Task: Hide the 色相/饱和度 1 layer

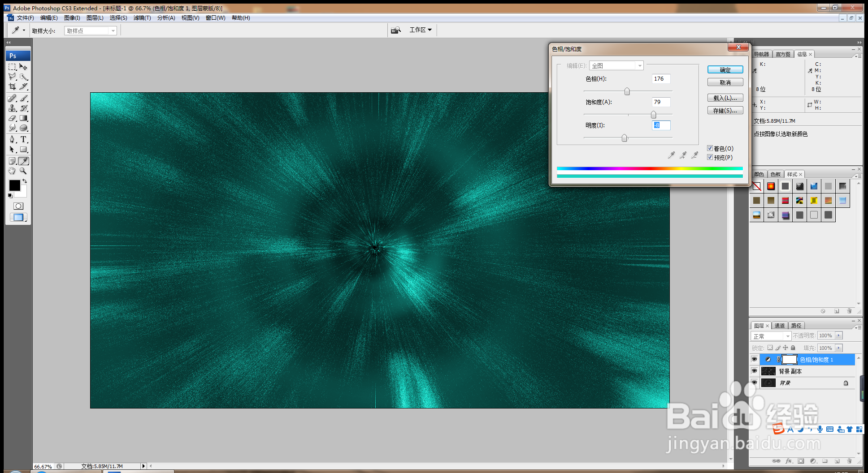Action: coord(755,359)
